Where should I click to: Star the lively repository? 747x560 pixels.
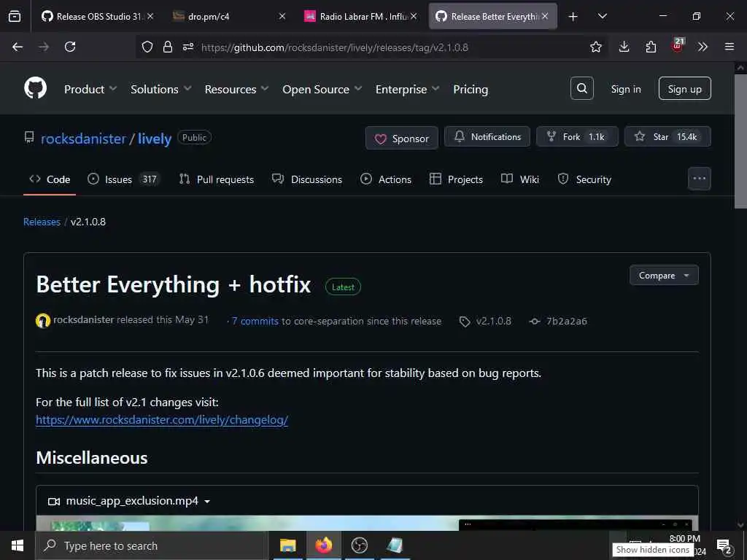[x=667, y=136]
